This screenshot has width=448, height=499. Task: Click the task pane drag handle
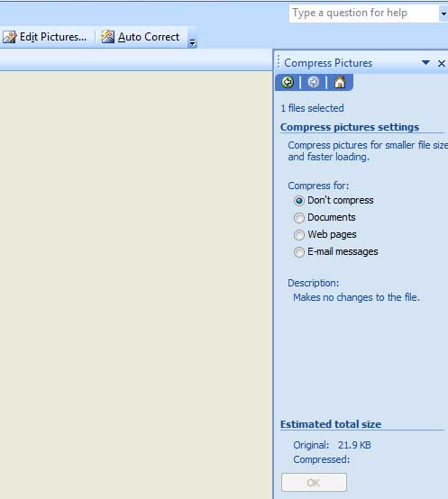(x=279, y=62)
